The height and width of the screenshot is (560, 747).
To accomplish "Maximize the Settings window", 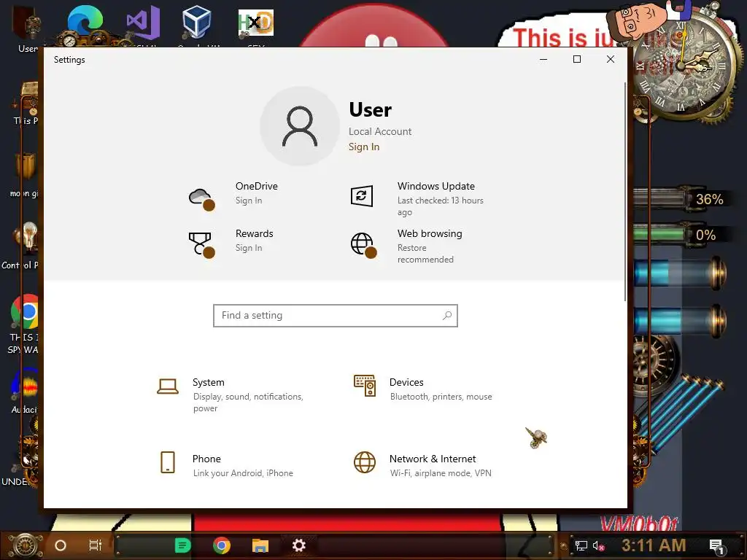I will coord(577,59).
